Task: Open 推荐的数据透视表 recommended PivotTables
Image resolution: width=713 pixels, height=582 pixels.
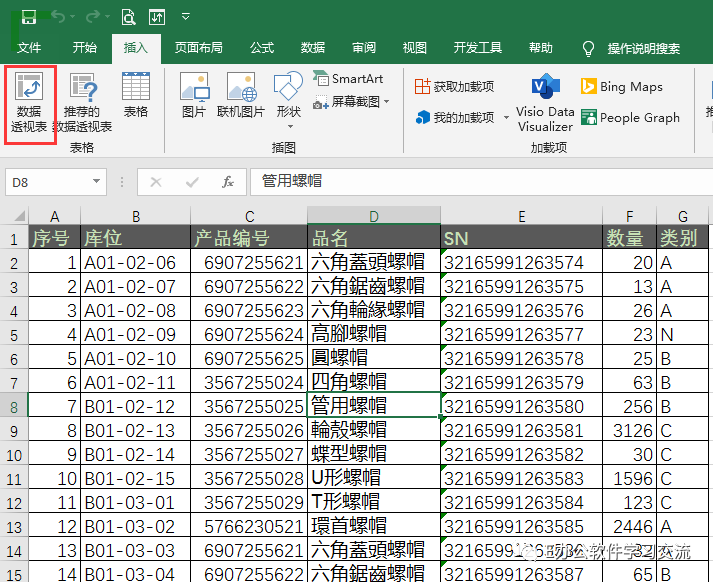Action: tap(82, 103)
